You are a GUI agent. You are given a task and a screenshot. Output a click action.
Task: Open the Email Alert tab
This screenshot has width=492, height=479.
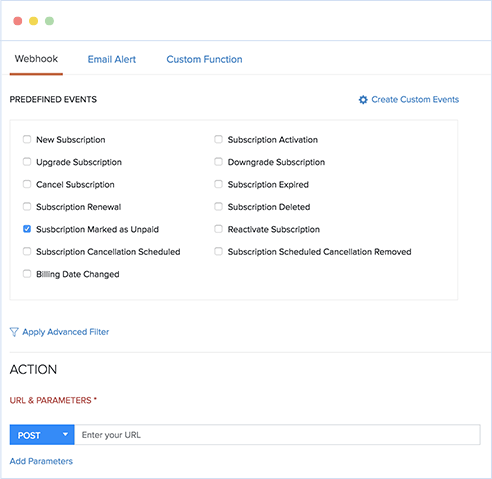(112, 59)
